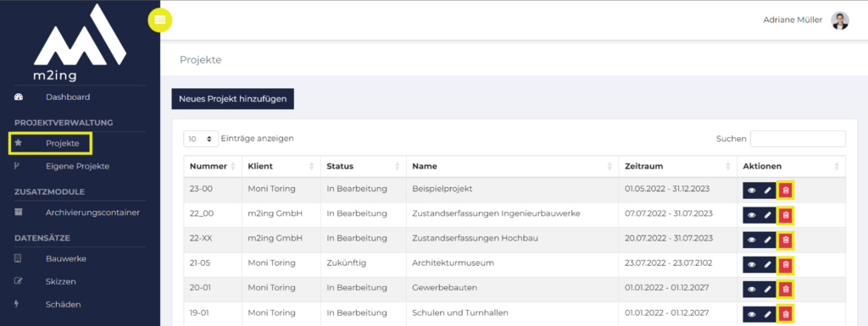Edit Zustandserfassungen Hochbau project
Image resolution: width=868 pixels, height=326 pixels.
tap(767, 240)
